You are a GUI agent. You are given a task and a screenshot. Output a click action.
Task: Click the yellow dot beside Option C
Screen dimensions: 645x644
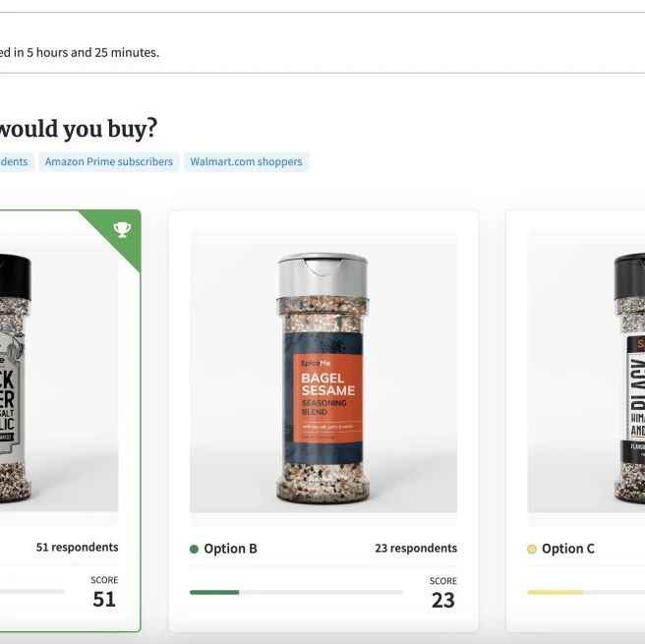(532, 549)
